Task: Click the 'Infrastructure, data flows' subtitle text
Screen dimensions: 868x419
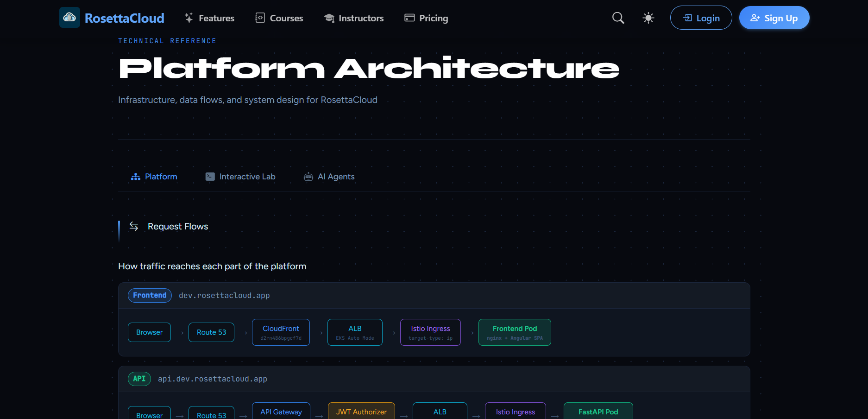Action: [248, 100]
